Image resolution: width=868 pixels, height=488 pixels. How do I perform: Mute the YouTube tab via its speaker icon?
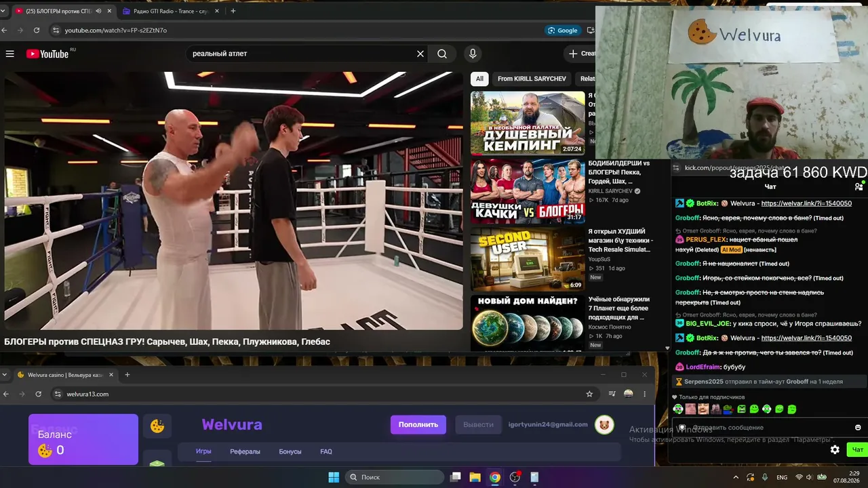pos(99,11)
